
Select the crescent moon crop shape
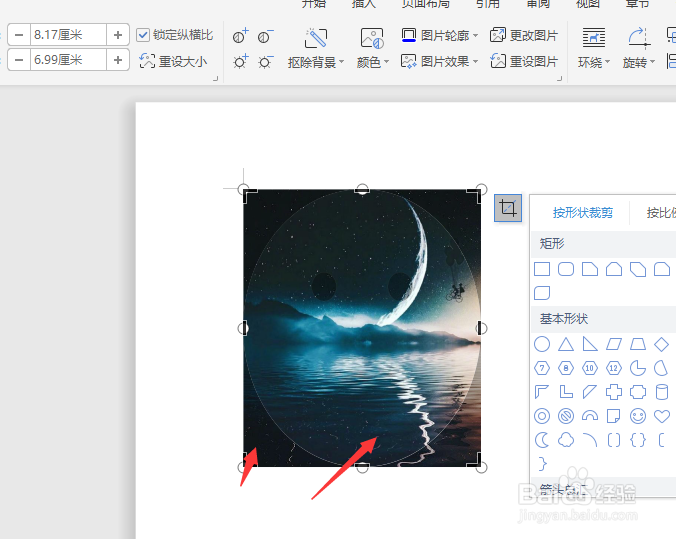(x=542, y=440)
